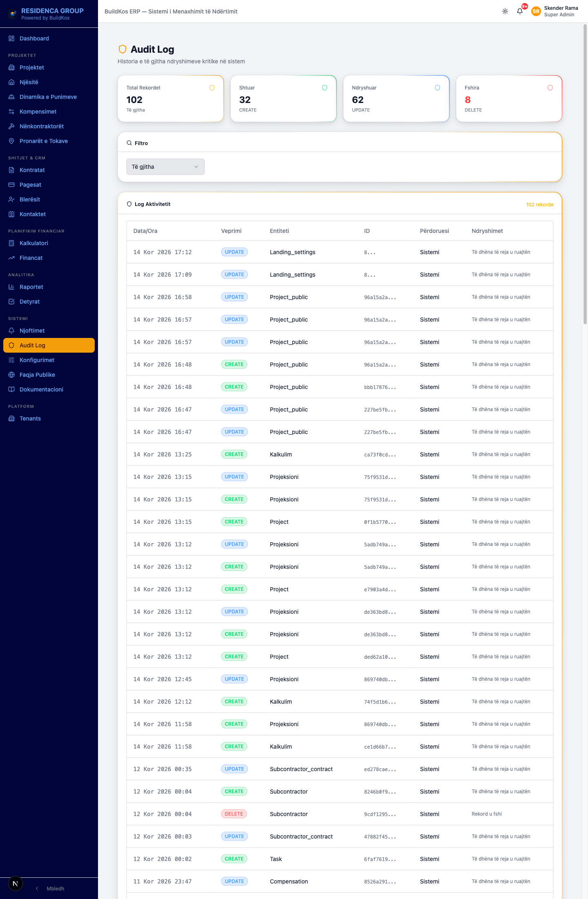Click ID cell "bbb17876..."
Image resolution: width=588 pixels, height=899 pixels.
point(380,387)
